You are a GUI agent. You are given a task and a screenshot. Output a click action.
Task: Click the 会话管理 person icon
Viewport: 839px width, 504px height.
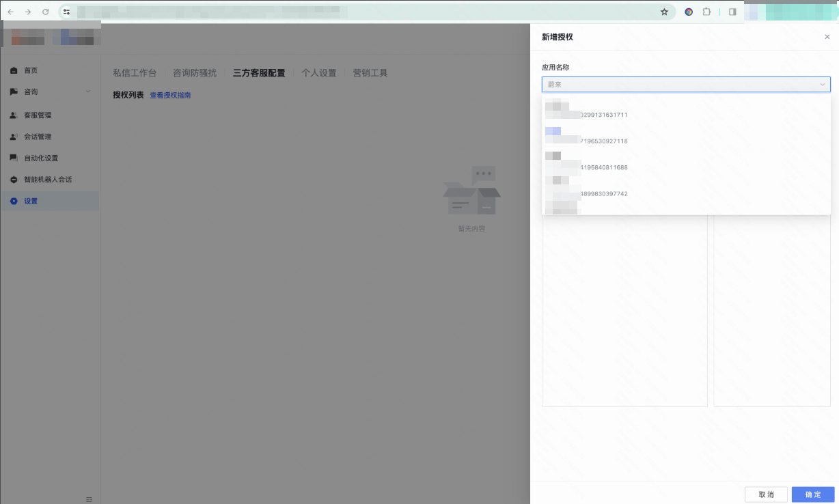[14, 137]
